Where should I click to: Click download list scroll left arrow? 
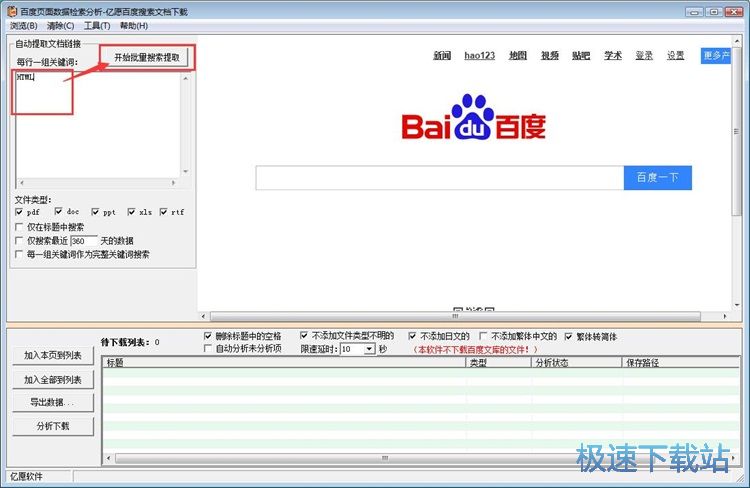(109, 458)
